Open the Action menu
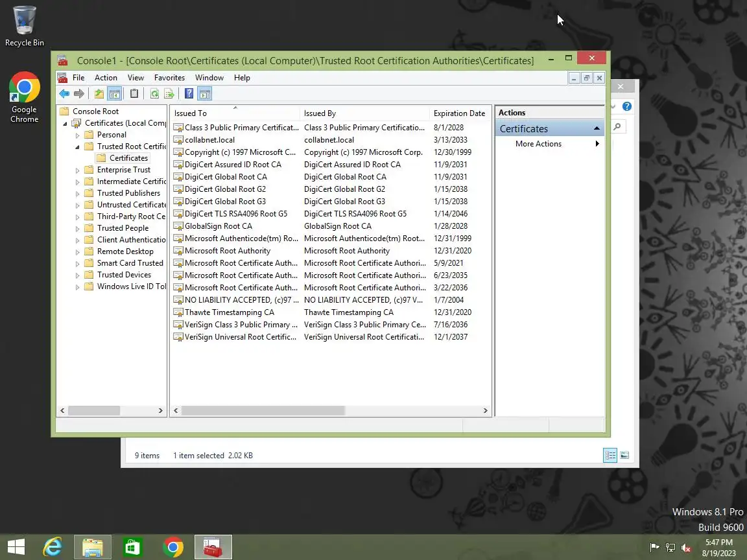The width and height of the screenshot is (747, 560). click(106, 78)
